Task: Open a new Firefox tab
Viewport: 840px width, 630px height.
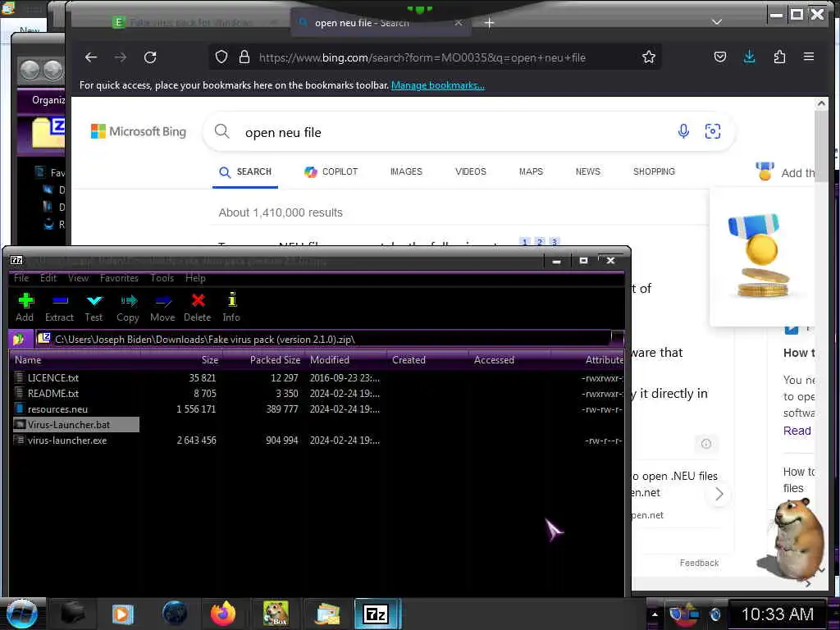Action: click(489, 22)
